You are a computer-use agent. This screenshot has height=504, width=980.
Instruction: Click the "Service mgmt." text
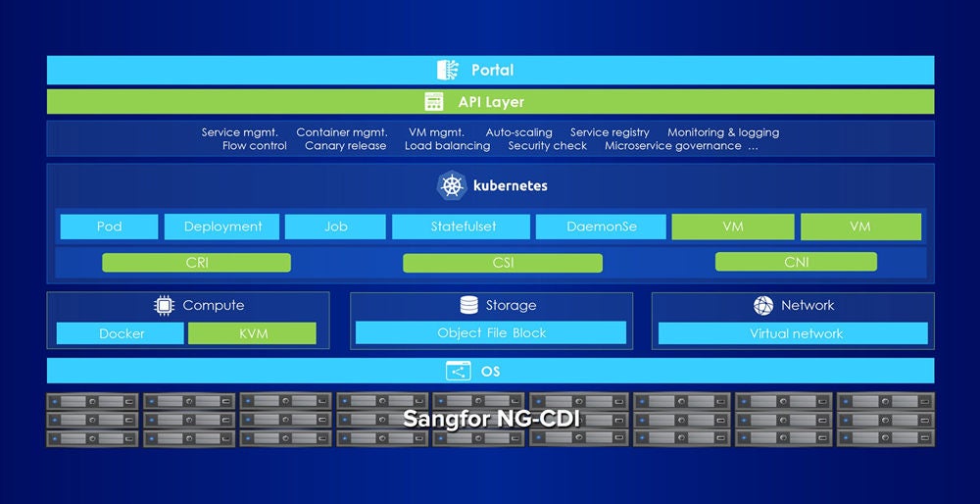239,132
